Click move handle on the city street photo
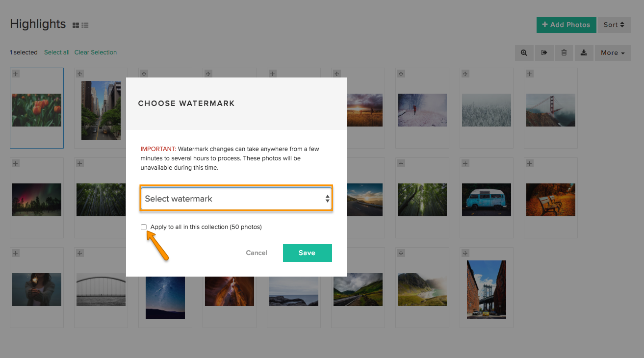 tap(79, 74)
